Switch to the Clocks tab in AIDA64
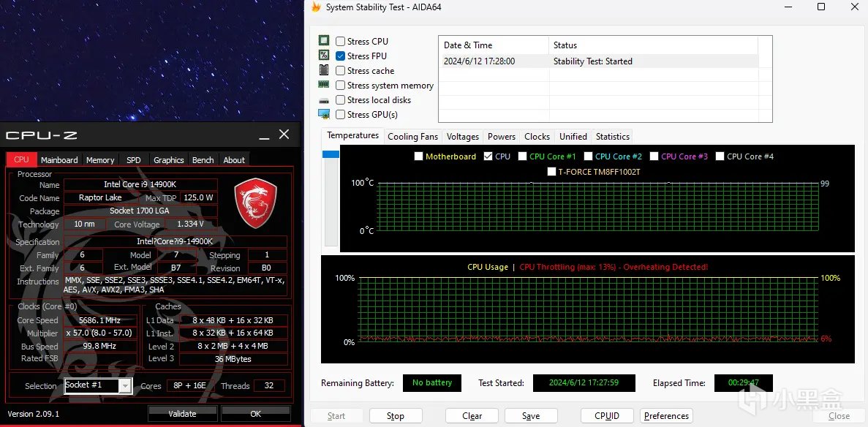868x427 pixels. click(537, 136)
